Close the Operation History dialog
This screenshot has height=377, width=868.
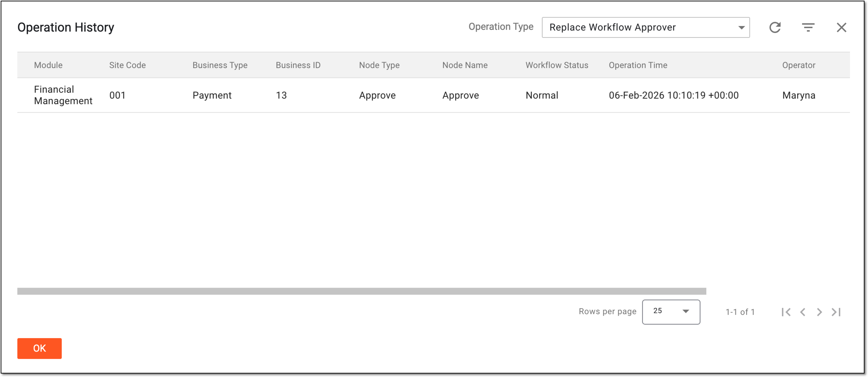pyautogui.click(x=842, y=27)
